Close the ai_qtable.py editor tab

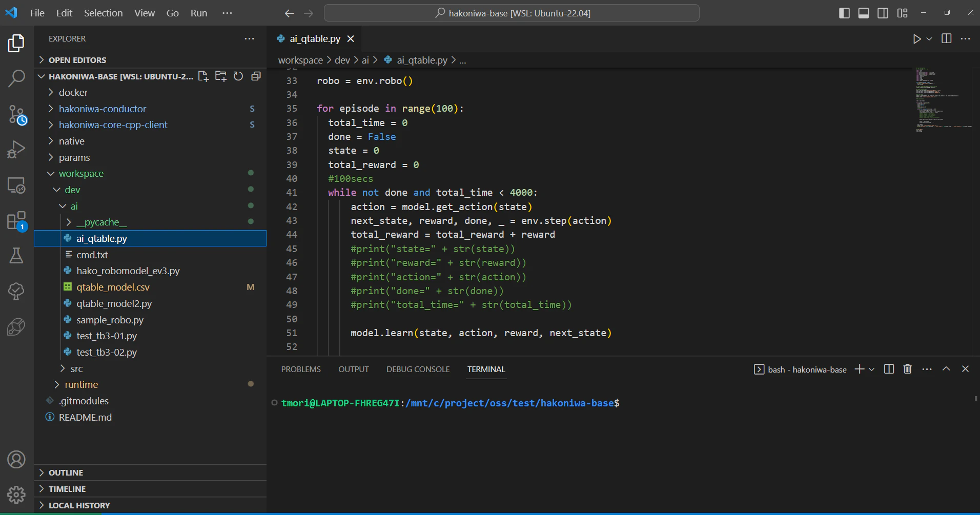point(351,39)
